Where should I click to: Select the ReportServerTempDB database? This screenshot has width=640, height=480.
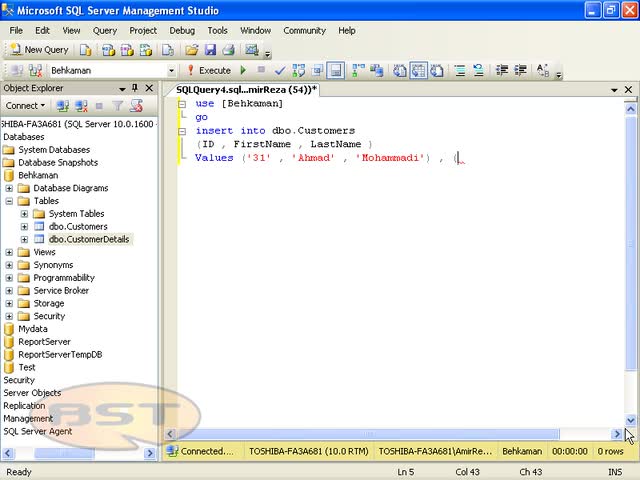[x=60, y=355]
